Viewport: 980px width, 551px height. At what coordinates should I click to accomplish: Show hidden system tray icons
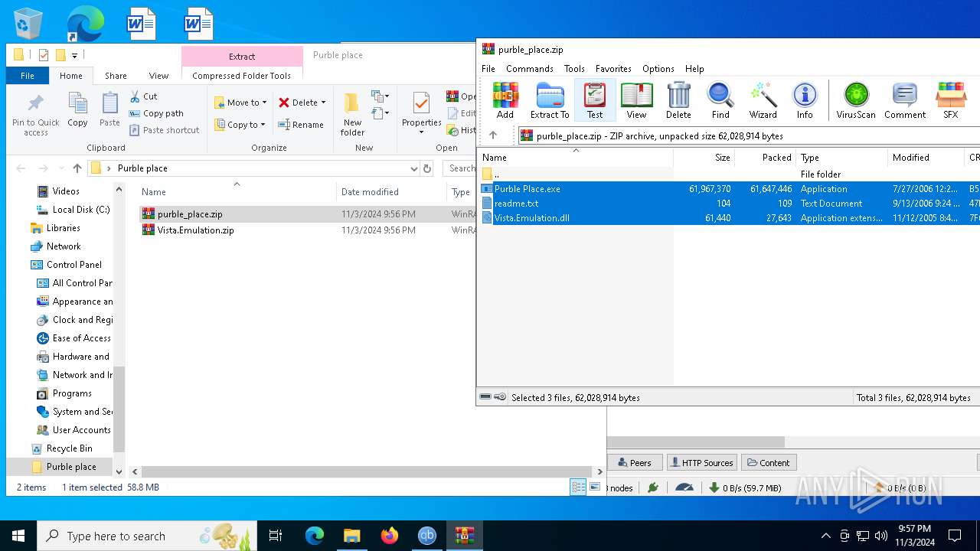pyautogui.click(x=825, y=536)
